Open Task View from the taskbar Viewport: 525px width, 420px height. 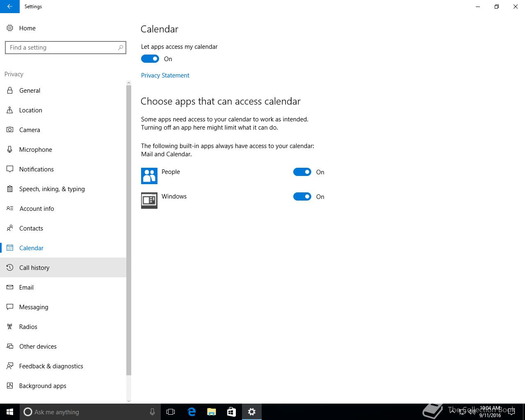pyautogui.click(x=171, y=412)
